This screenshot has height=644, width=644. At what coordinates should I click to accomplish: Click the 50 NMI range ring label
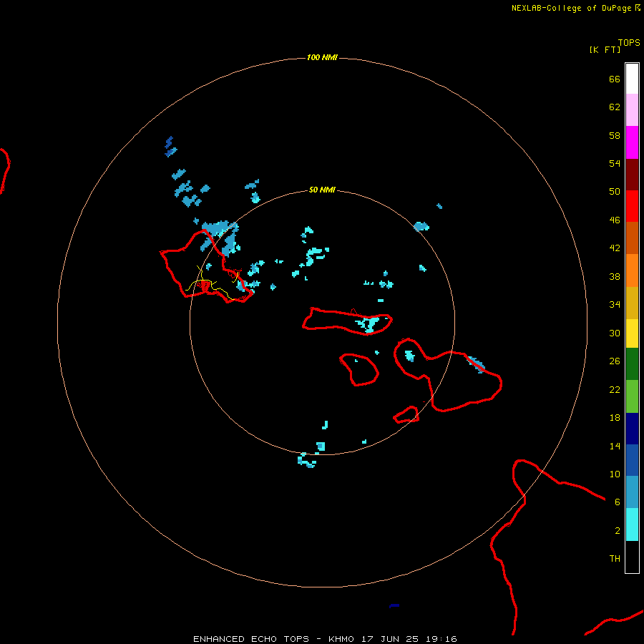(322, 190)
